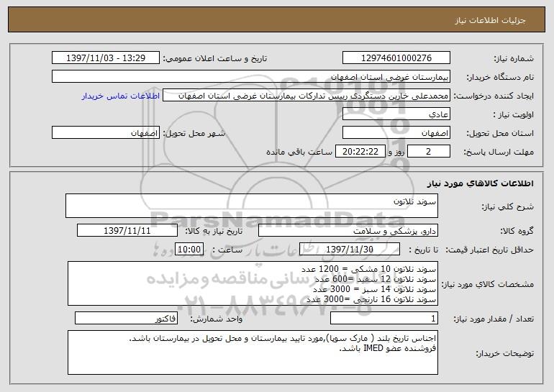Click label گروه کالا:
This screenshot has width=554, height=392.
point(517,231)
